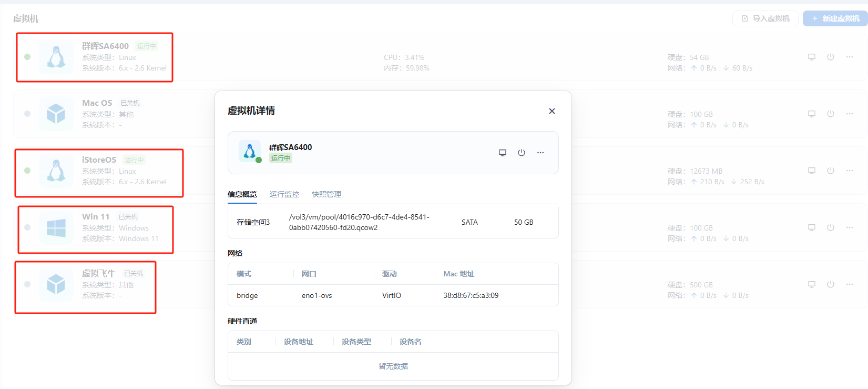Screen dimensions: 868x389
Task: Open console icon in Win 11 row
Action: pos(812,227)
